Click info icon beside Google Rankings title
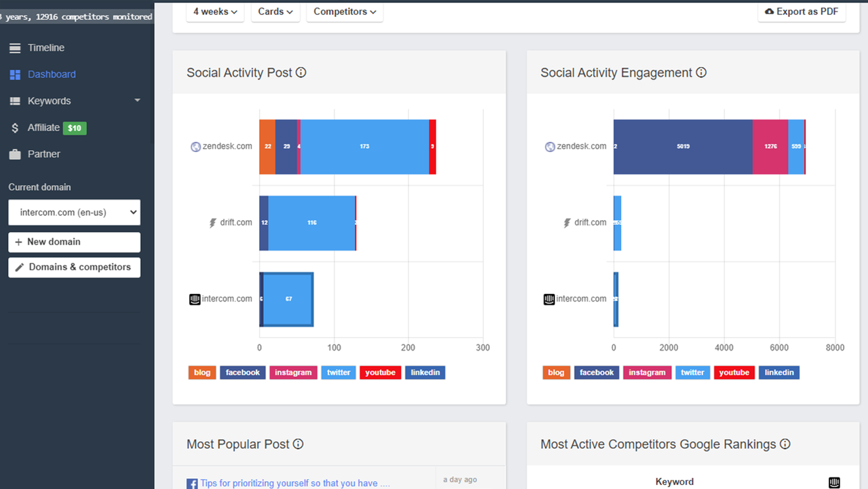The width and height of the screenshot is (868, 489). tap(785, 444)
